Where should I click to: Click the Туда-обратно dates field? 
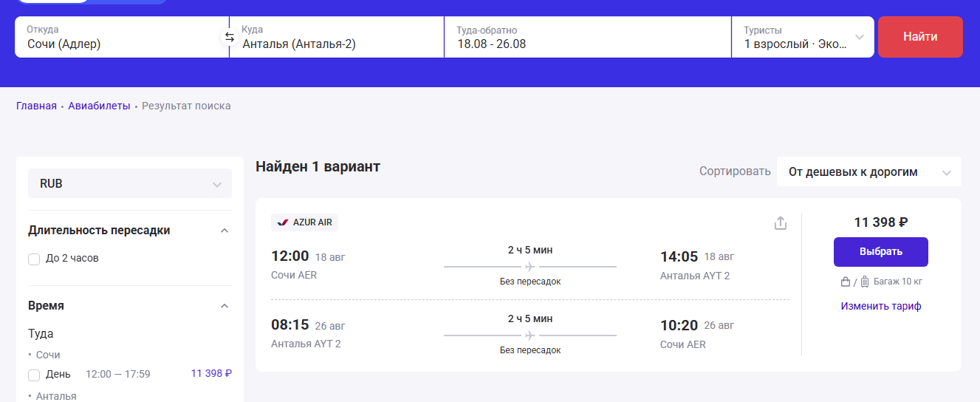(587, 37)
